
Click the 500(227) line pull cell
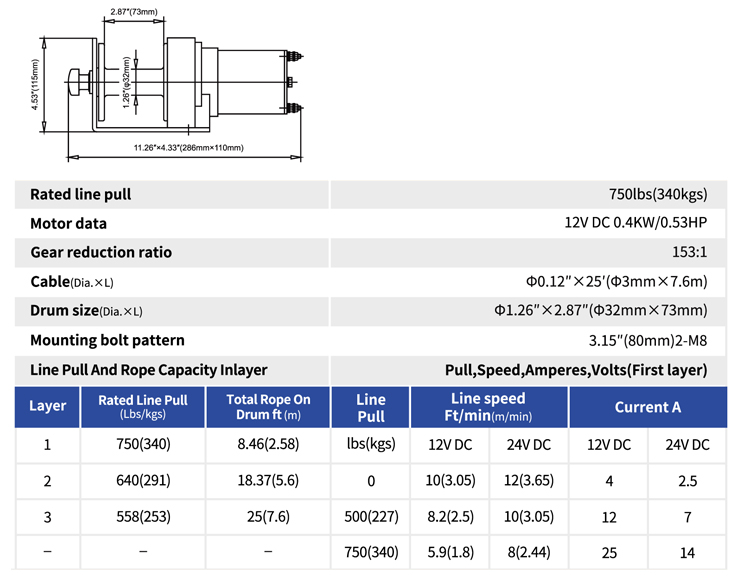[x=371, y=517]
